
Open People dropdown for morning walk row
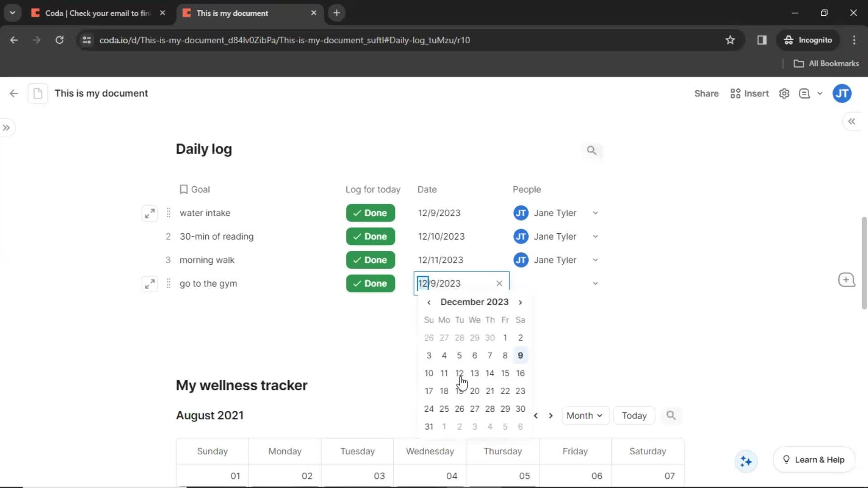(595, 260)
